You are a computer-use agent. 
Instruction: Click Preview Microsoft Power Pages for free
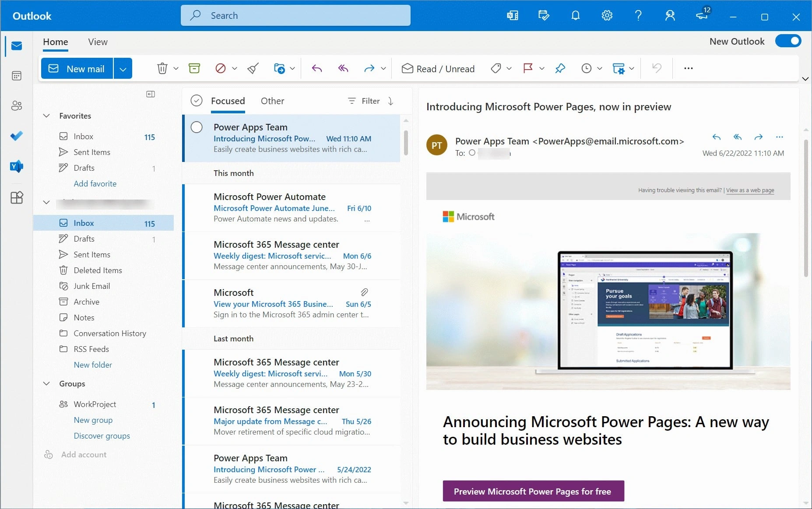533,491
